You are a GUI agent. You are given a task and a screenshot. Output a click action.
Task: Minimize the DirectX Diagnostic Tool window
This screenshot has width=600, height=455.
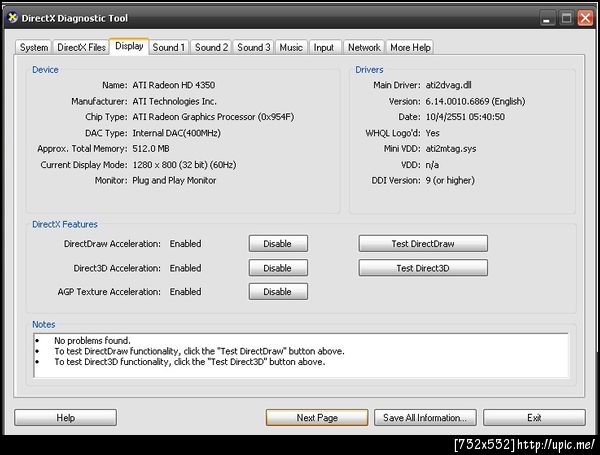pyautogui.click(x=547, y=18)
